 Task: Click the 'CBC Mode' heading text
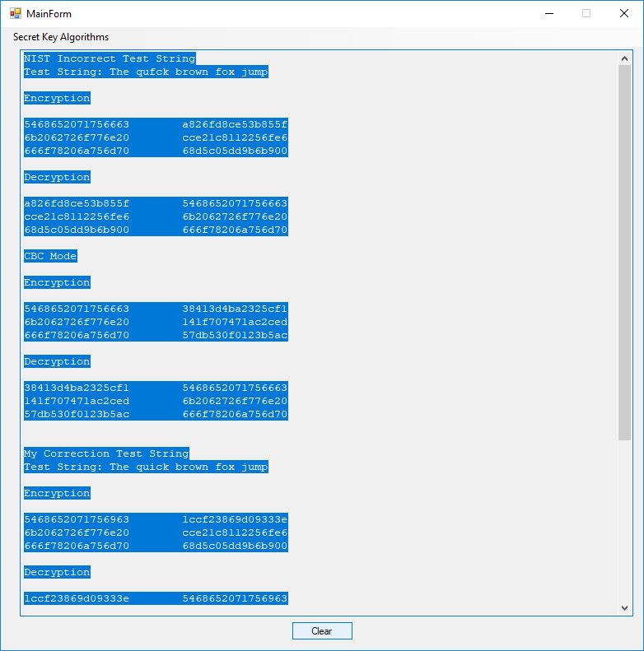pyautogui.click(x=50, y=256)
